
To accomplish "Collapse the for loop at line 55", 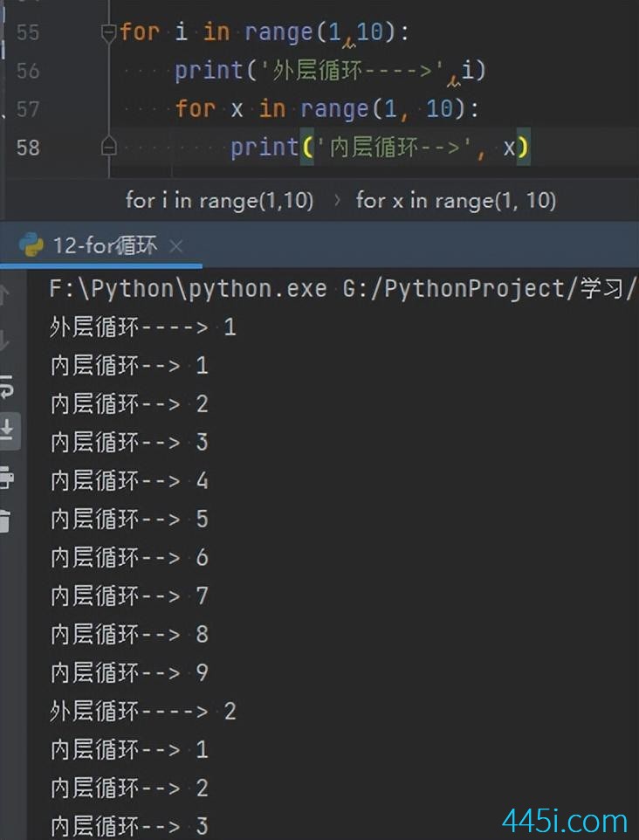I will point(108,33).
